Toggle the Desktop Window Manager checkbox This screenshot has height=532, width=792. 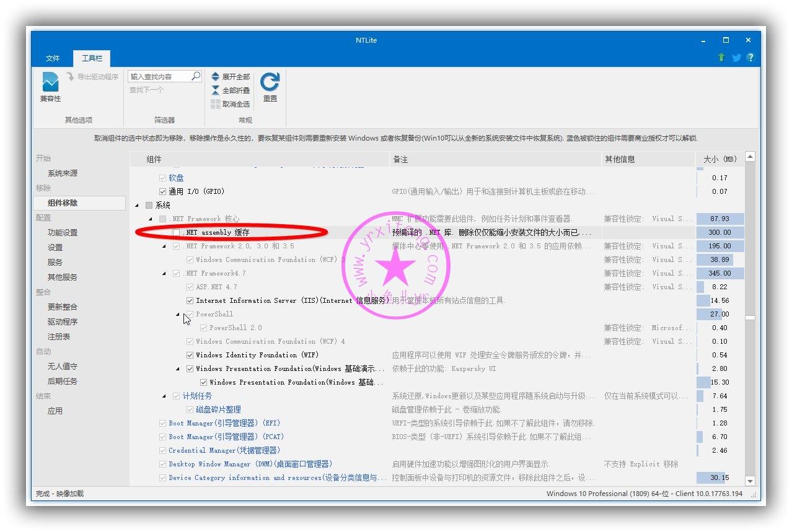tap(163, 464)
